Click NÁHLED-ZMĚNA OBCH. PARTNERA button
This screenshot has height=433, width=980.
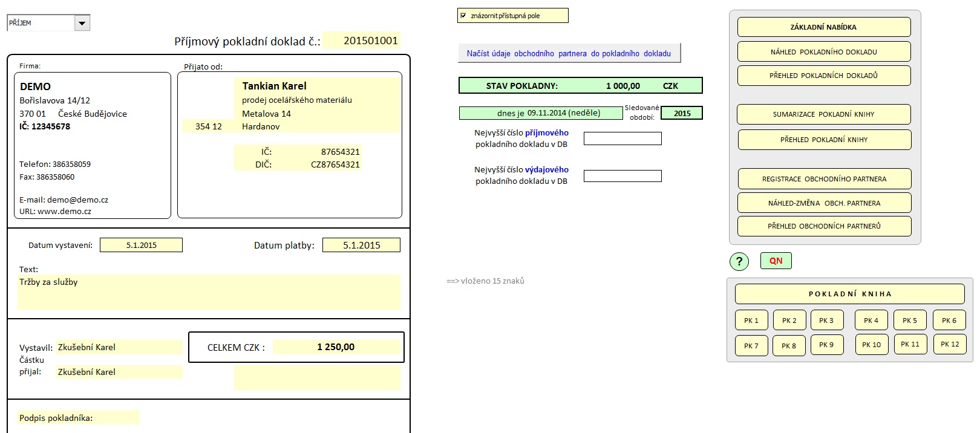824,203
